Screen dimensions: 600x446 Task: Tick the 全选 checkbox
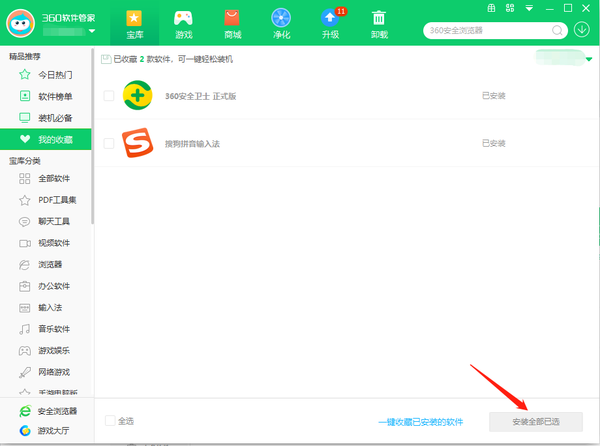click(x=110, y=421)
